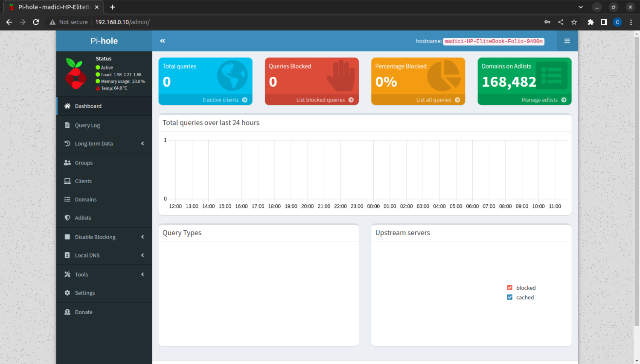Click the Total queries over last 24 hours heading
640x364 pixels.
click(211, 123)
